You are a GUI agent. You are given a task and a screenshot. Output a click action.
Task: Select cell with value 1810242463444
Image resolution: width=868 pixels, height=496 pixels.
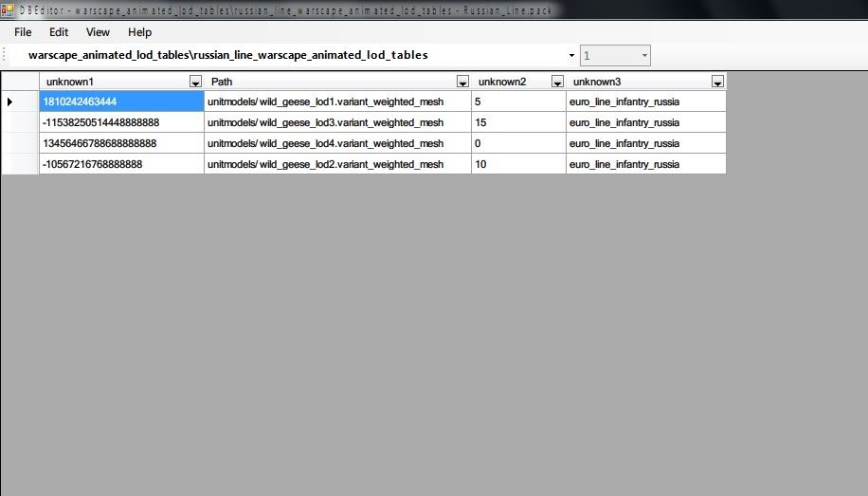[121, 101]
